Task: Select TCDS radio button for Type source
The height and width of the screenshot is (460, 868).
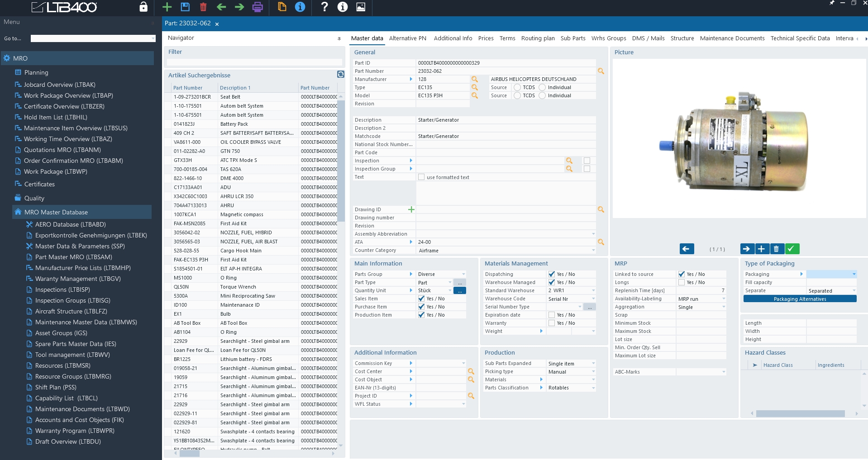Action: tap(517, 87)
